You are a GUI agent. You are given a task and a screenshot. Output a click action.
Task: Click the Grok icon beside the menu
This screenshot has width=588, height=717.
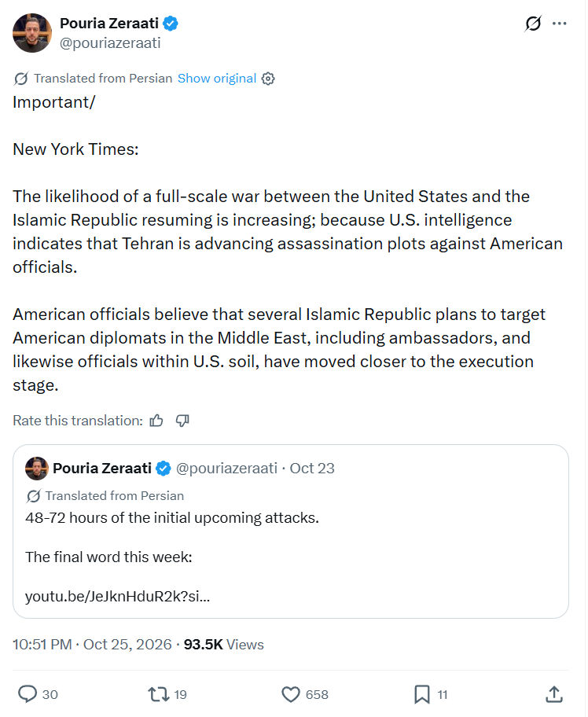click(x=533, y=24)
